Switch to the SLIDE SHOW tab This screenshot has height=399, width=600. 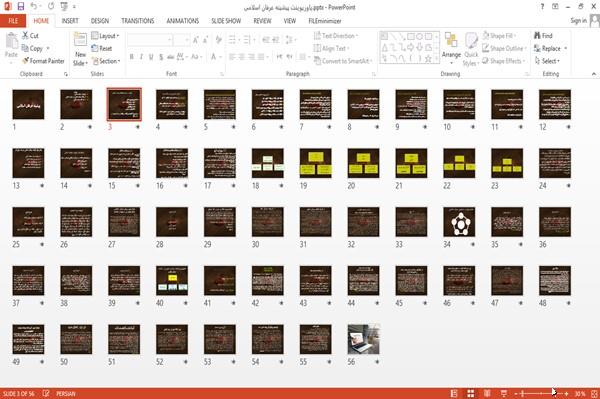click(x=226, y=21)
